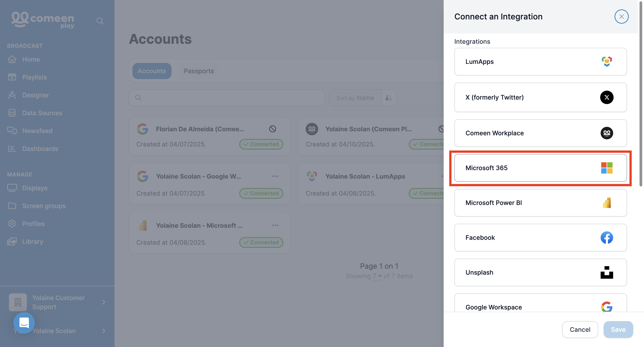Select the LumApps integration
Screen dimensions: 644x347
pos(540,62)
